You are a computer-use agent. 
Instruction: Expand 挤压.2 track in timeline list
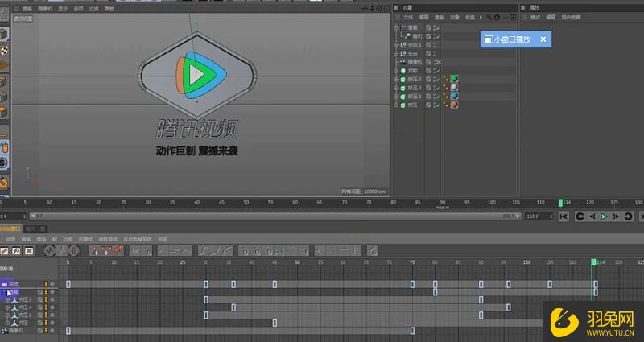click(7, 299)
